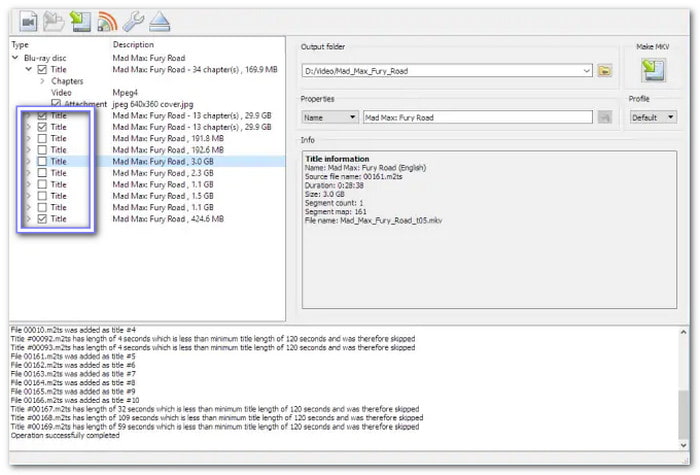The height and width of the screenshot is (475, 700).
Task: Uncheck the 424.6 MB title checkbox
Action: [41, 218]
